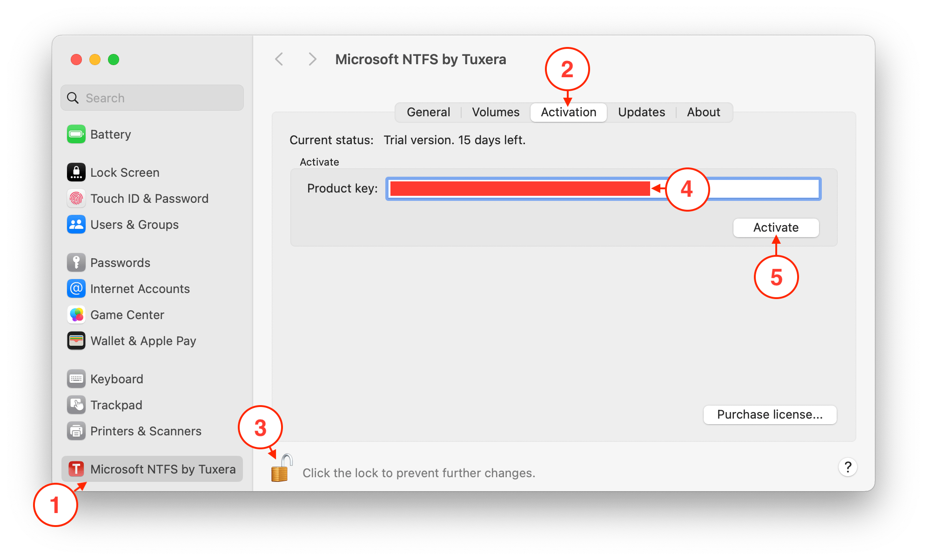Viewport: 927px width, 560px height.
Task: Click the help question mark button
Action: coord(848,467)
